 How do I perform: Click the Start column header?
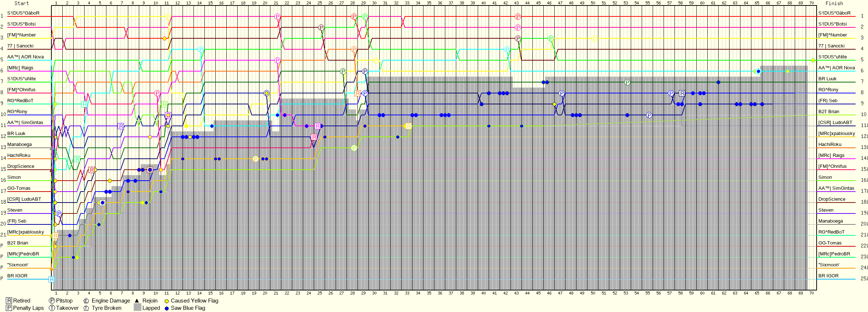click(21, 3)
